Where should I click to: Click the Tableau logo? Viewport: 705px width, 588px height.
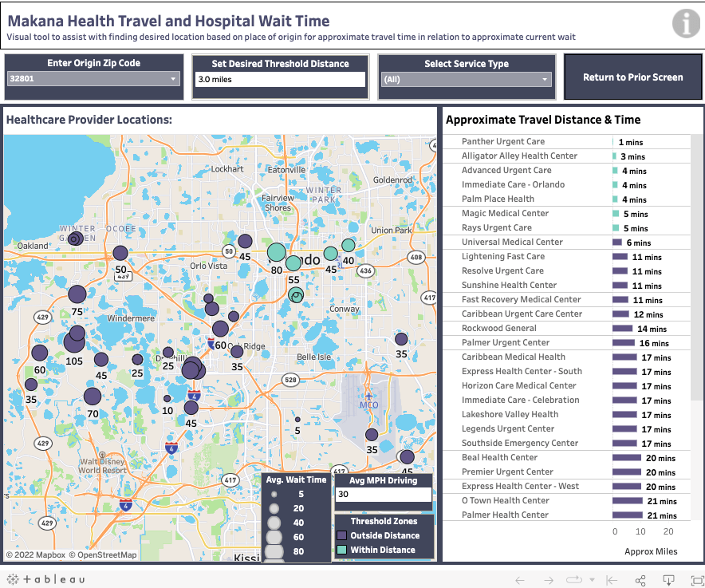(x=46, y=579)
